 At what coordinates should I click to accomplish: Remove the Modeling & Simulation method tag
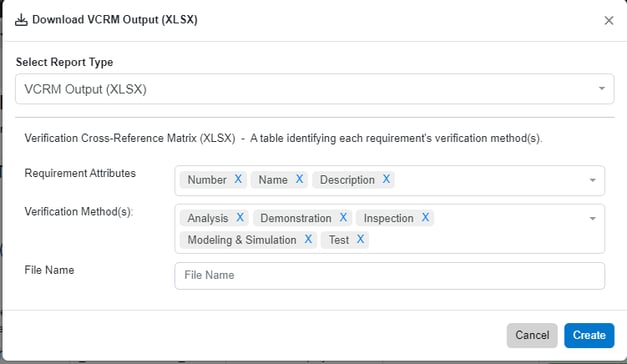pos(308,239)
